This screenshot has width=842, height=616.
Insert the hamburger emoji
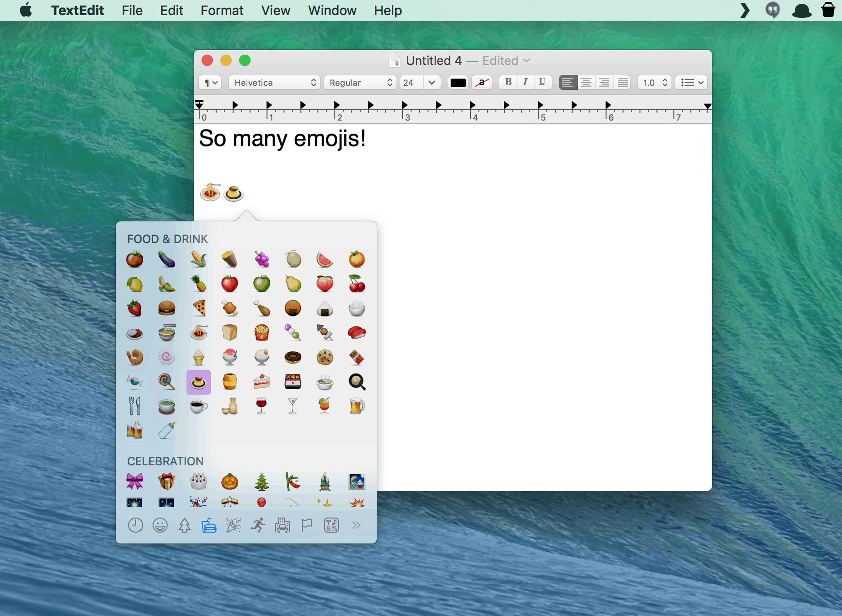click(167, 308)
